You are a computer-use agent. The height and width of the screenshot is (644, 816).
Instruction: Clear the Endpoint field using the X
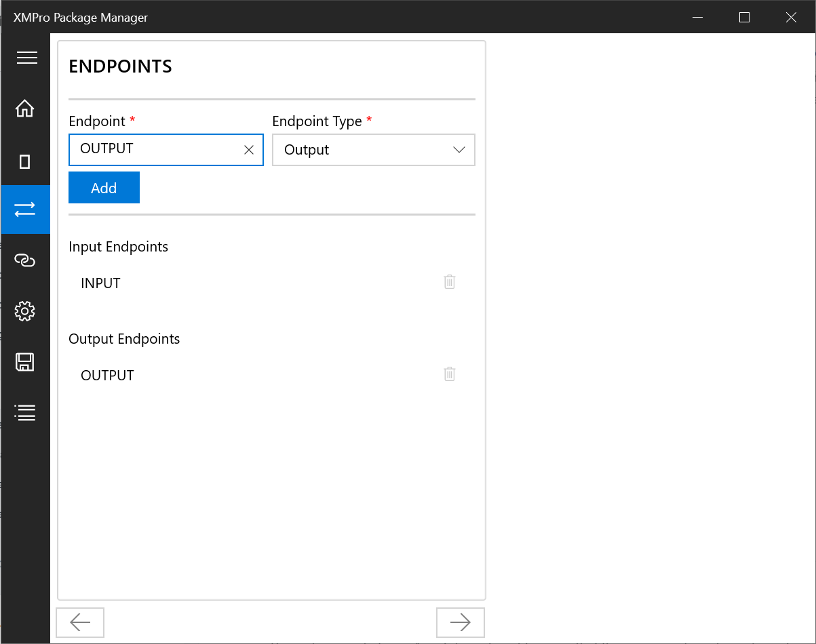pos(248,150)
